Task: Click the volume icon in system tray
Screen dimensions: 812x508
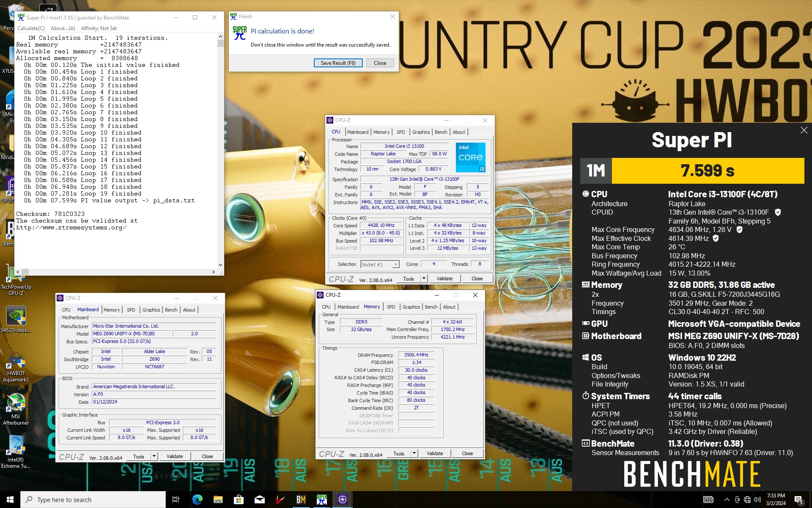Action: point(757,500)
